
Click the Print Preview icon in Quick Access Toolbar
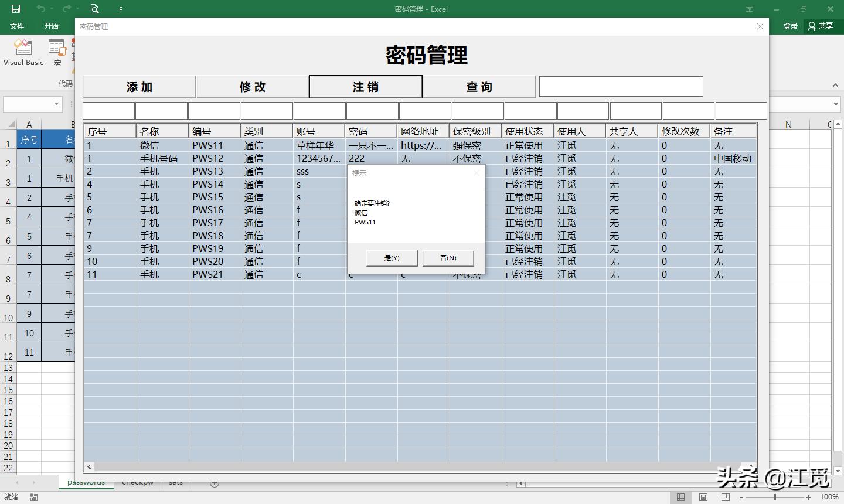(94, 9)
